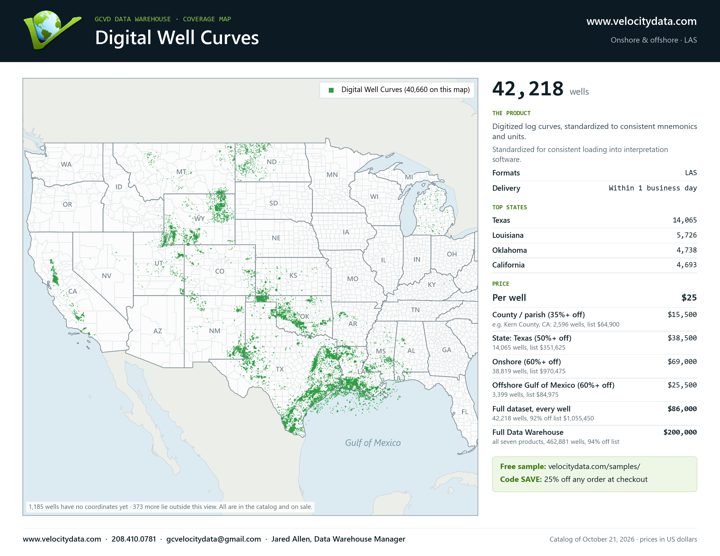The width and height of the screenshot is (720, 556).
Task: Select the Texas 14,065 top-state row
Action: (594, 220)
